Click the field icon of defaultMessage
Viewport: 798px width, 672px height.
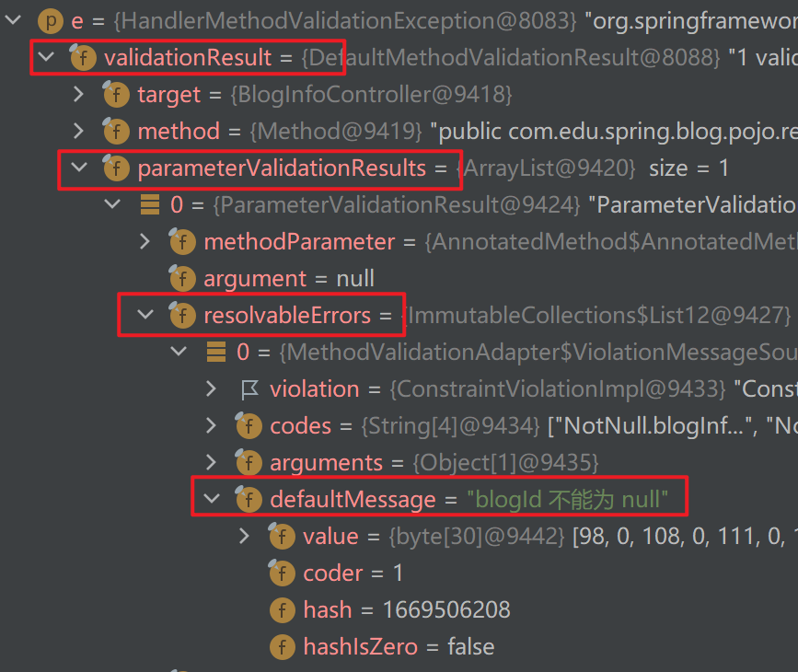[249, 499]
